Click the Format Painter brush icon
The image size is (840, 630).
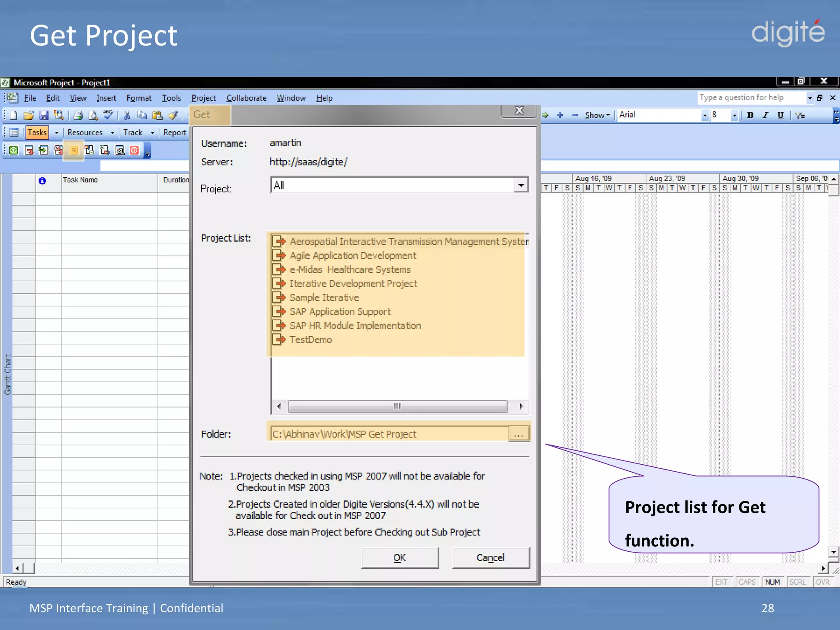[173, 115]
